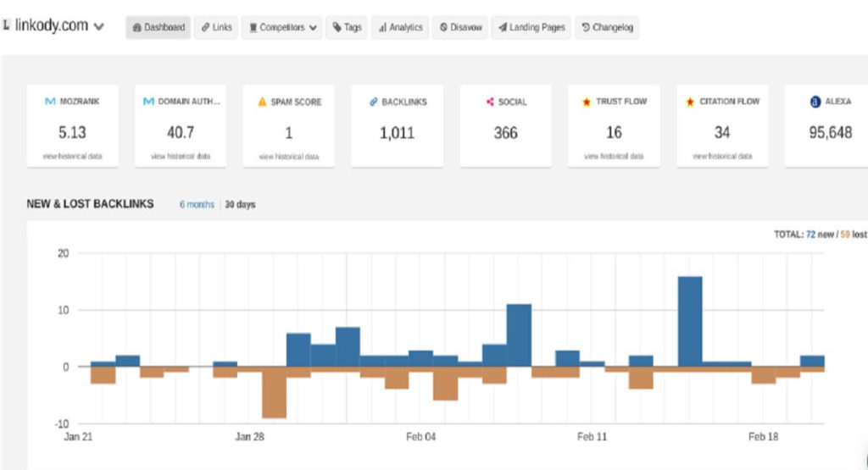The height and width of the screenshot is (470, 868).
Task: Switch chart range to 6 months
Action: [197, 205]
